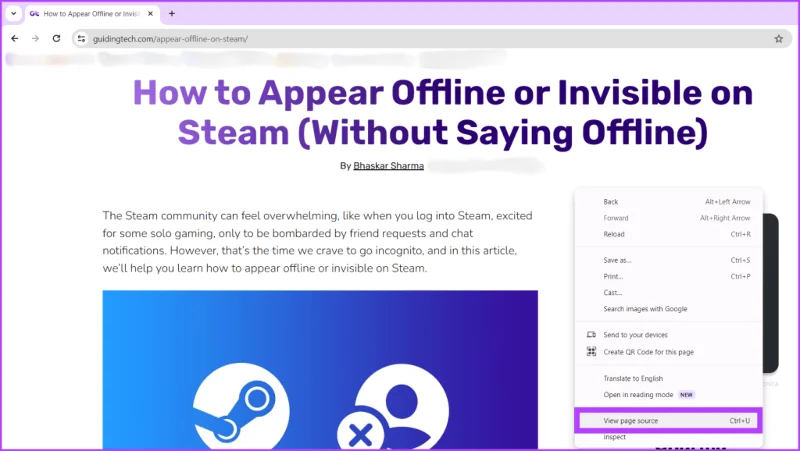800x451 pixels.
Task: Click the Steam article featured image
Action: (x=320, y=370)
